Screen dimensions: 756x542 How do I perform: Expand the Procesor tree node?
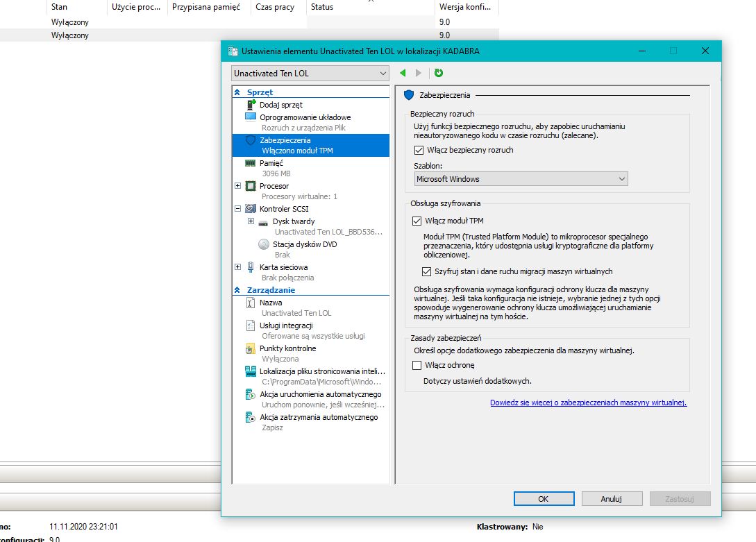(x=237, y=185)
